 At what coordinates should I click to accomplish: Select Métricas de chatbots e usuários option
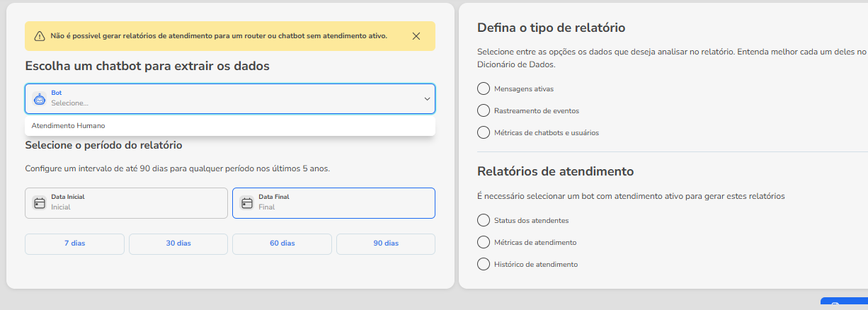pyautogui.click(x=484, y=132)
